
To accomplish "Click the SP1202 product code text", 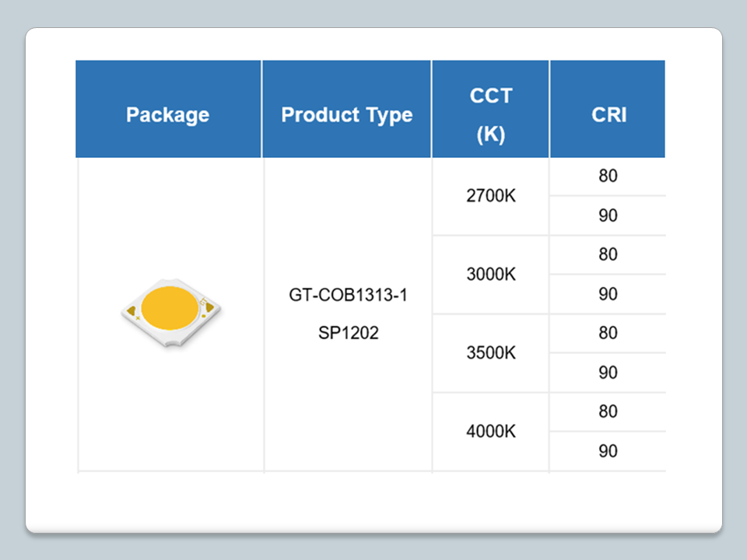I will point(348,334).
